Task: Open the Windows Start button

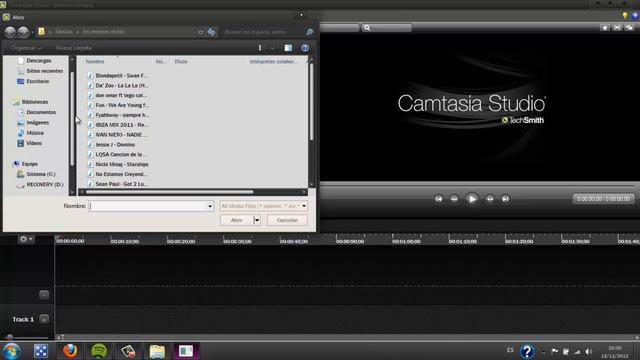Action: [11, 351]
